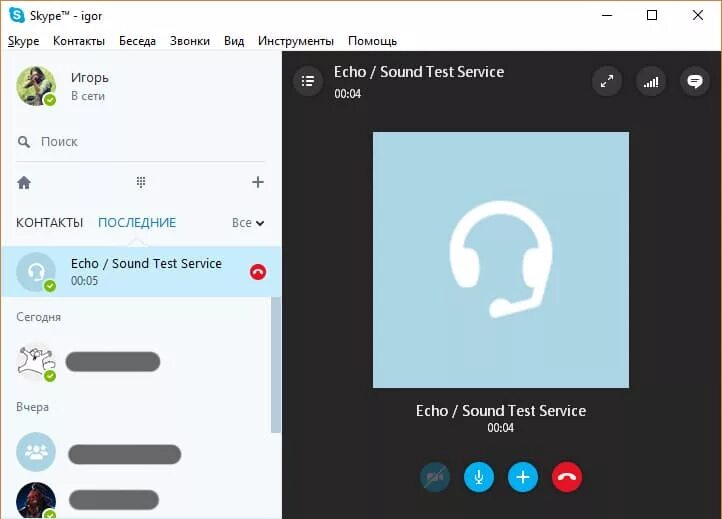The image size is (722, 519).
Task: Minimize the Skype window
Action: [607, 15]
